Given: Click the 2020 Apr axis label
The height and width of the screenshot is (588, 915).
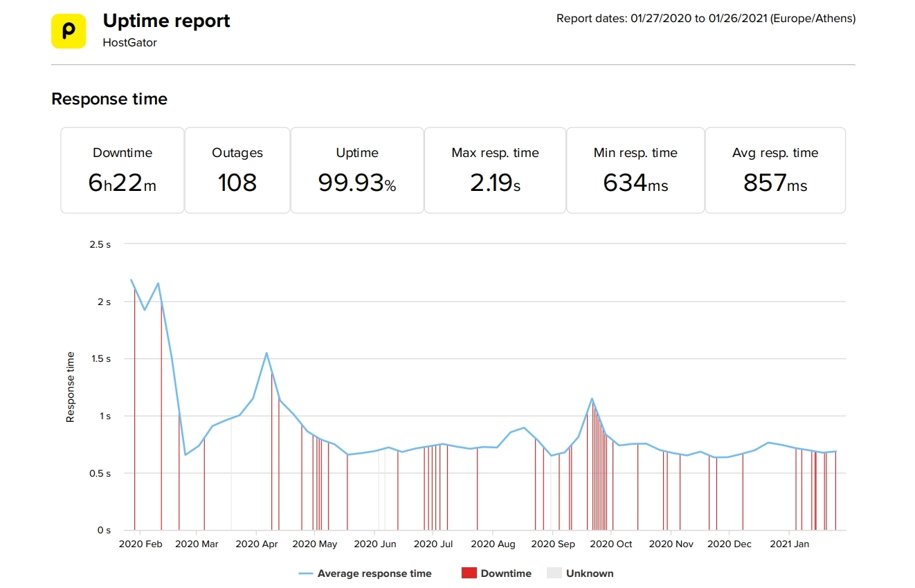Looking at the screenshot, I should (257, 544).
